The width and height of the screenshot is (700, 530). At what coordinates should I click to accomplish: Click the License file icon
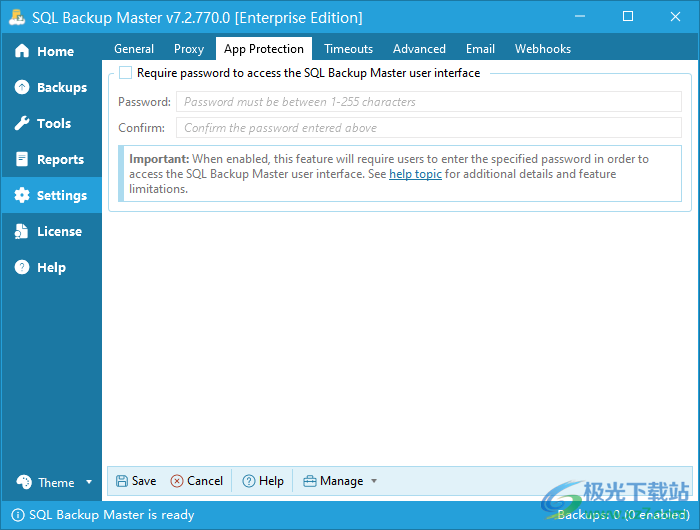coord(21,231)
